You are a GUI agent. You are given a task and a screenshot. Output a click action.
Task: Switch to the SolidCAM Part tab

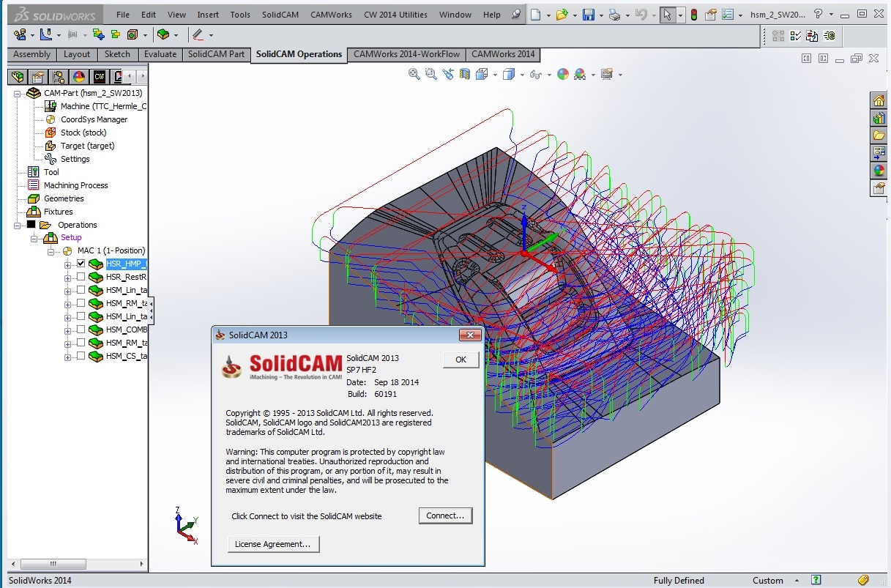[x=216, y=54]
